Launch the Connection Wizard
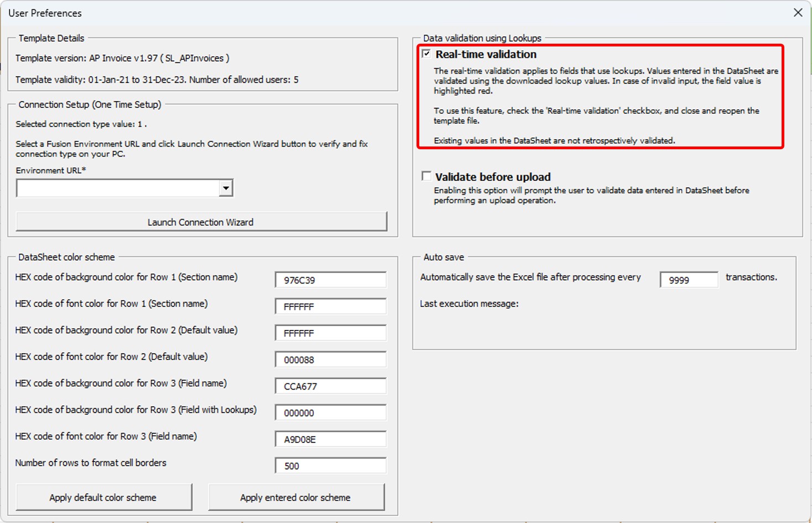 click(x=201, y=222)
